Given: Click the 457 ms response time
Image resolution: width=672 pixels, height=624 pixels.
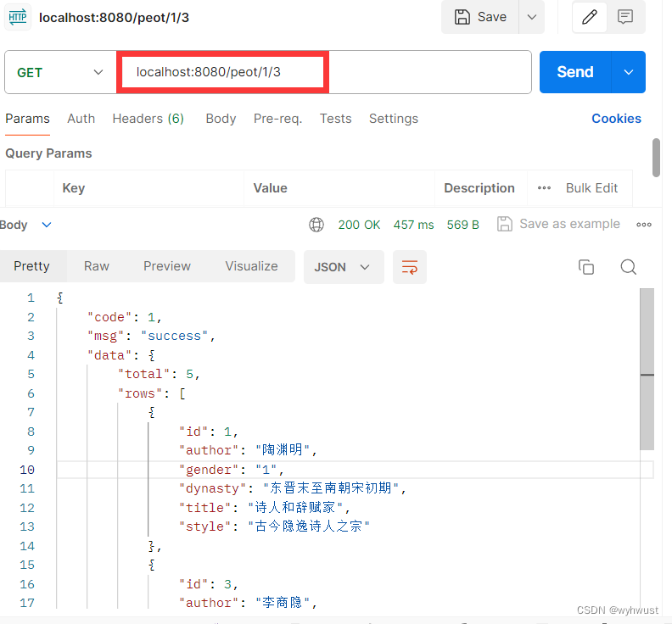Looking at the screenshot, I should click(x=413, y=225).
